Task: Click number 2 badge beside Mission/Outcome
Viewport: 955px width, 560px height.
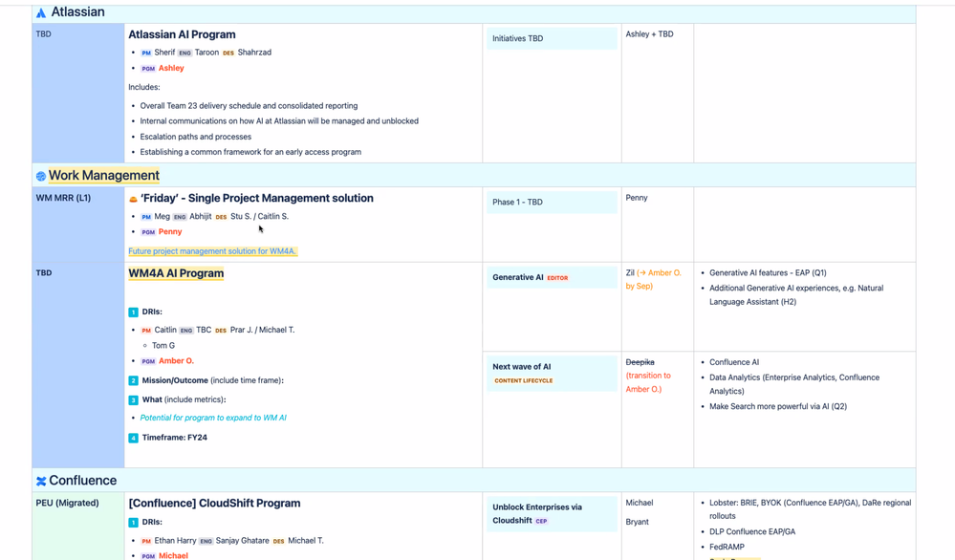Action: 134,380
